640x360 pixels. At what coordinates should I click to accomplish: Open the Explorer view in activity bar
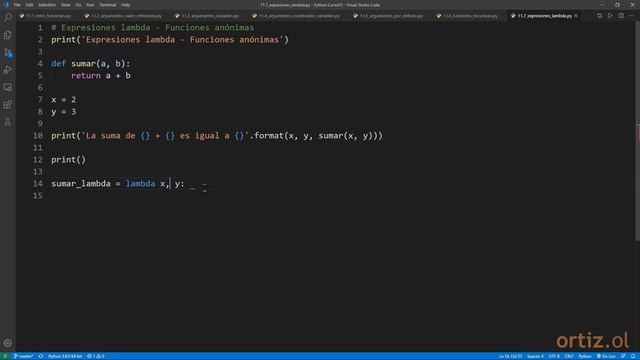8,35
